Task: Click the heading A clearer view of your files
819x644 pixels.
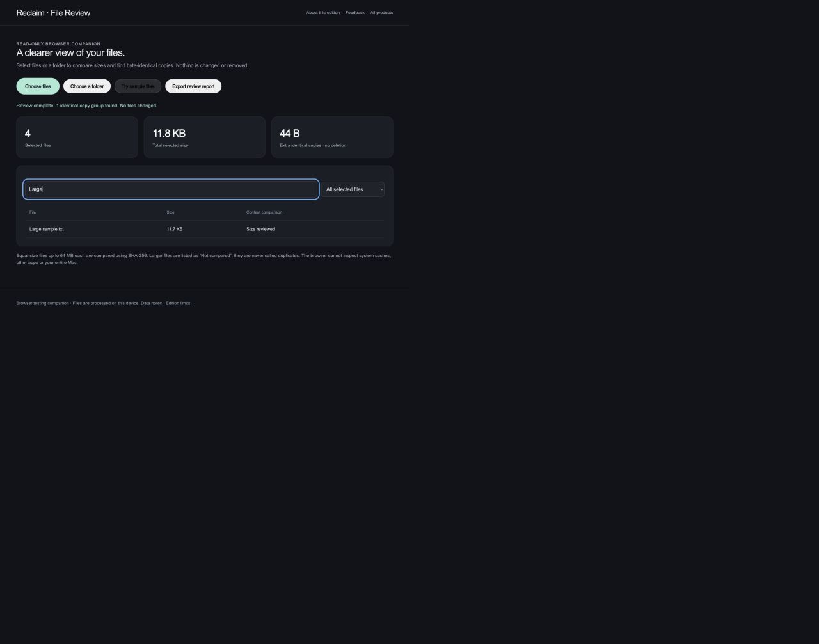Action: (70, 52)
